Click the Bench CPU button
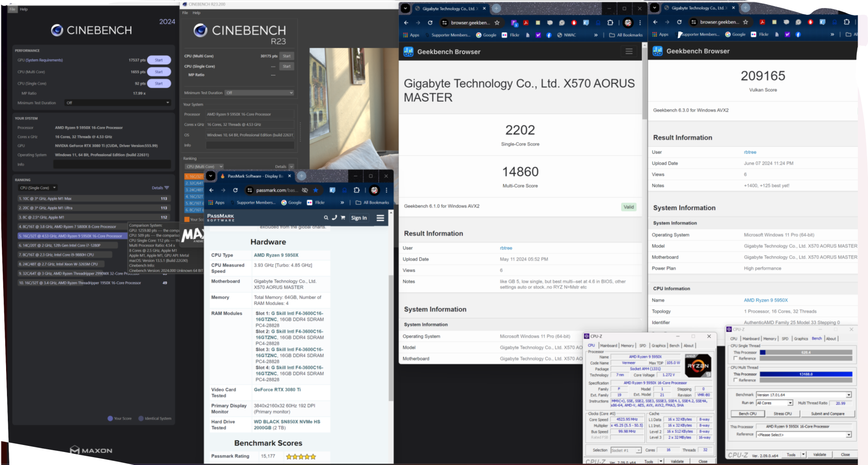The image size is (868, 465). (x=747, y=414)
